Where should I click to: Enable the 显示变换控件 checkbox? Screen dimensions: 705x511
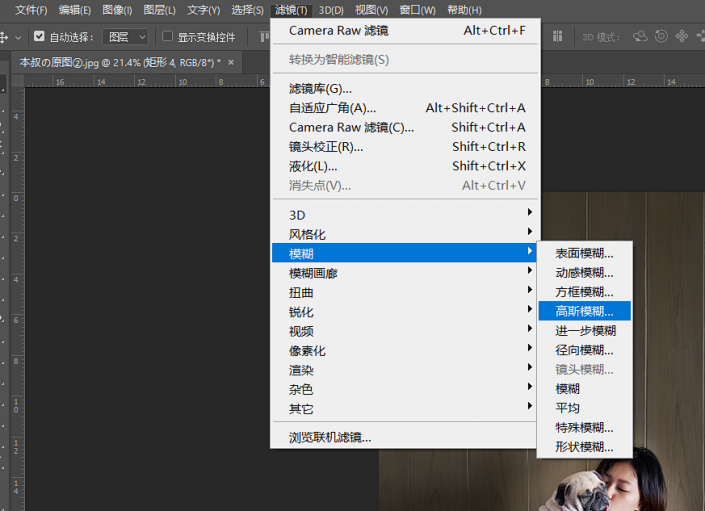pyautogui.click(x=167, y=37)
